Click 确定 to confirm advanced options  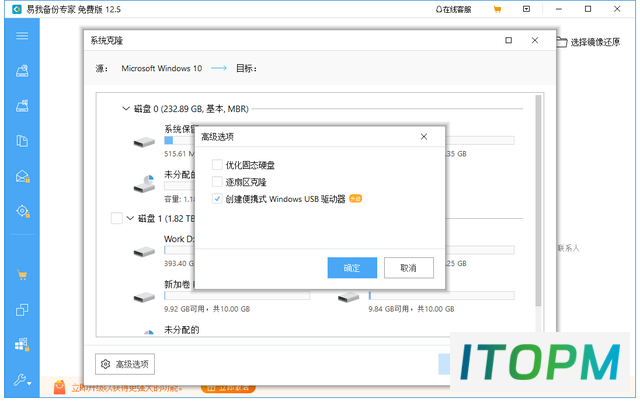[352, 268]
